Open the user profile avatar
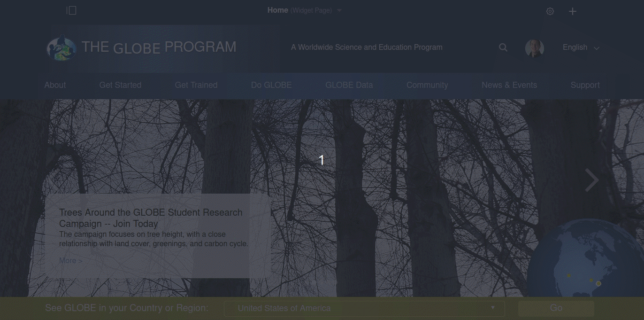 [x=535, y=48]
